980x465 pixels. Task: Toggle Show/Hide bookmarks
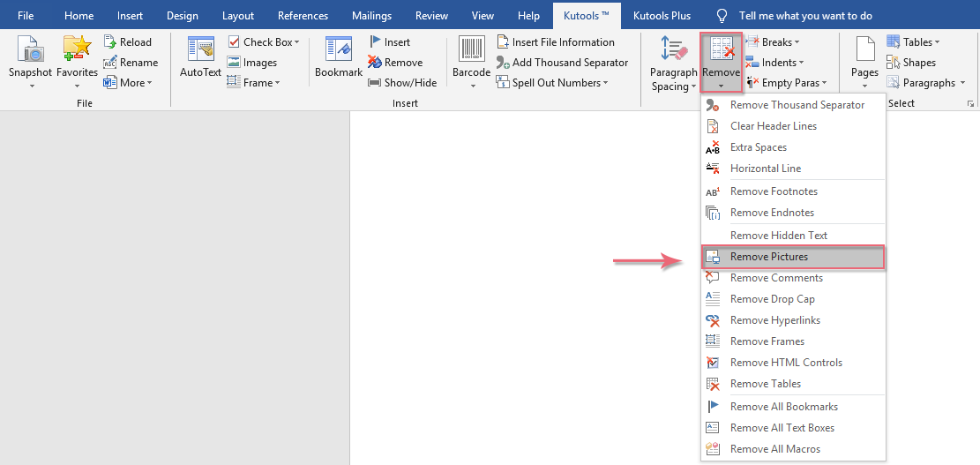pyautogui.click(x=402, y=83)
